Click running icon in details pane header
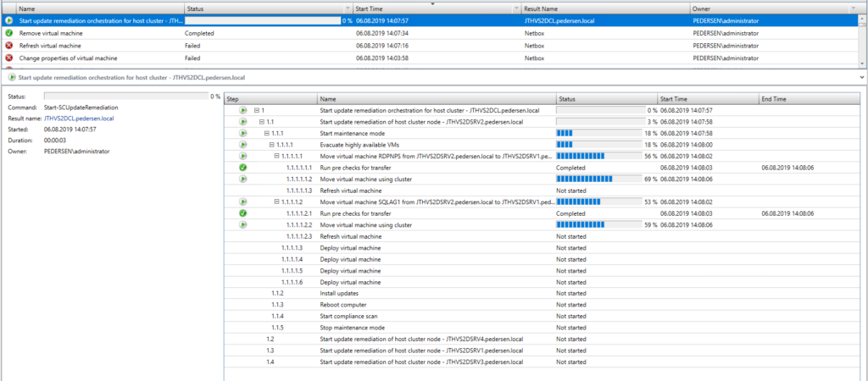 tap(12, 78)
